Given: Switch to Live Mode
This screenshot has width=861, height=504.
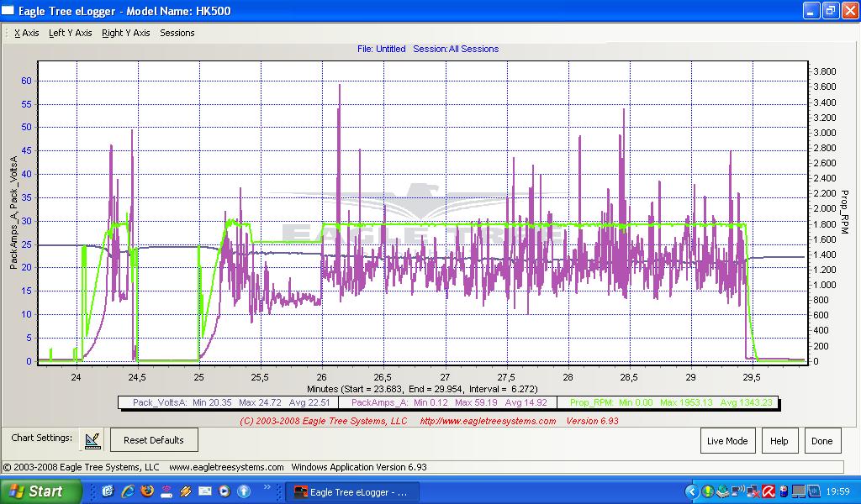Looking at the screenshot, I should [x=727, y=441].
